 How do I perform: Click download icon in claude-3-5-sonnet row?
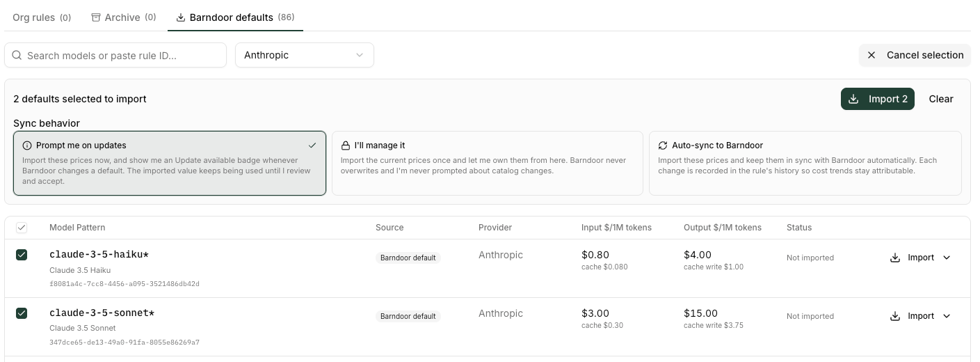[x=895, y=316]
